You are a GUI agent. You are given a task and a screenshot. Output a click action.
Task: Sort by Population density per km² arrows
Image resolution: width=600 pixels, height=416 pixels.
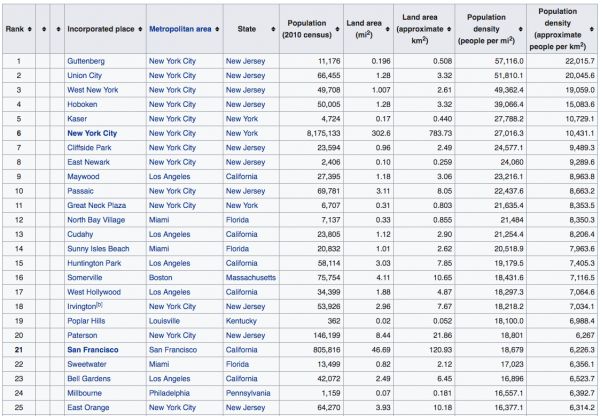[x=592, y=29]
